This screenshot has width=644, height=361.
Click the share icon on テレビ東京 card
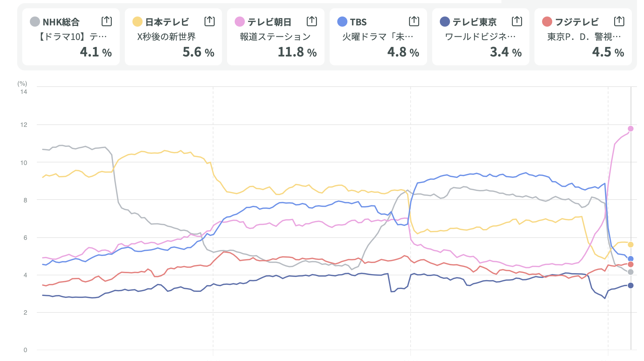coord(517,21)
